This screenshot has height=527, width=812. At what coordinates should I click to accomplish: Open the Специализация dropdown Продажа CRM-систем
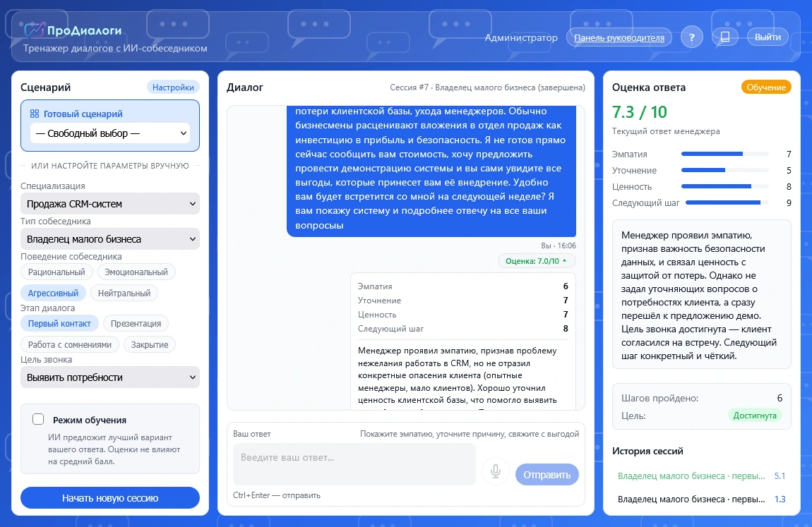[x=109, y=204]
